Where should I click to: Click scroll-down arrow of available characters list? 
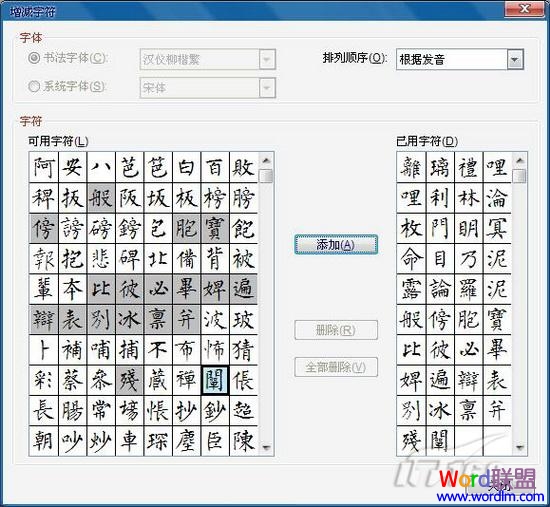pyautogui.click(x=267, y=447)
